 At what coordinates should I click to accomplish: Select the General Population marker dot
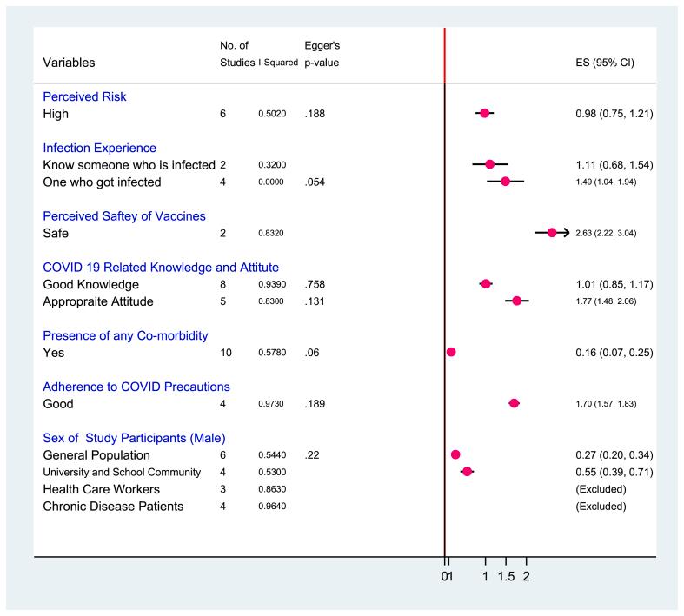pyautogui.click(x=455, y=454)
